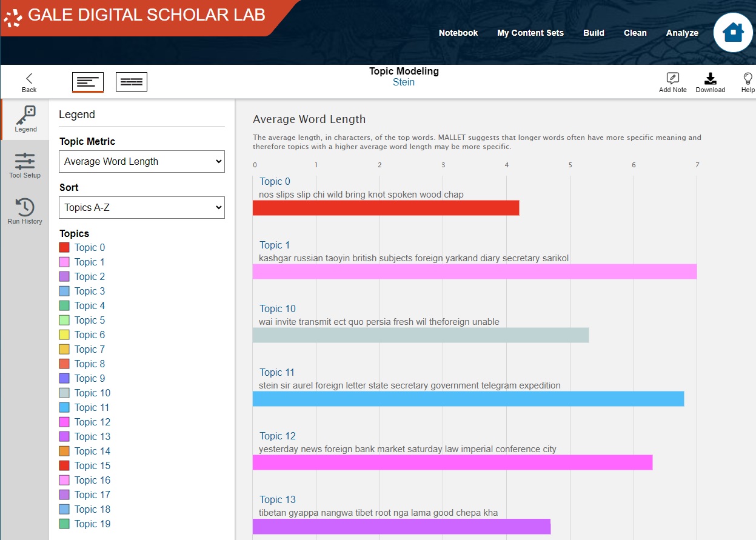Click the red Topic 0 bar

(386, 208)
